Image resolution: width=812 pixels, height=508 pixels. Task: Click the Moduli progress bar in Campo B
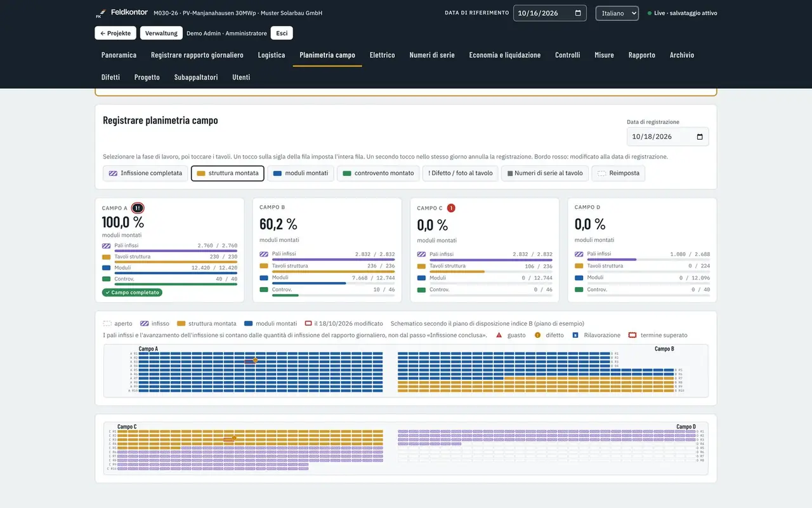[334, 283]
